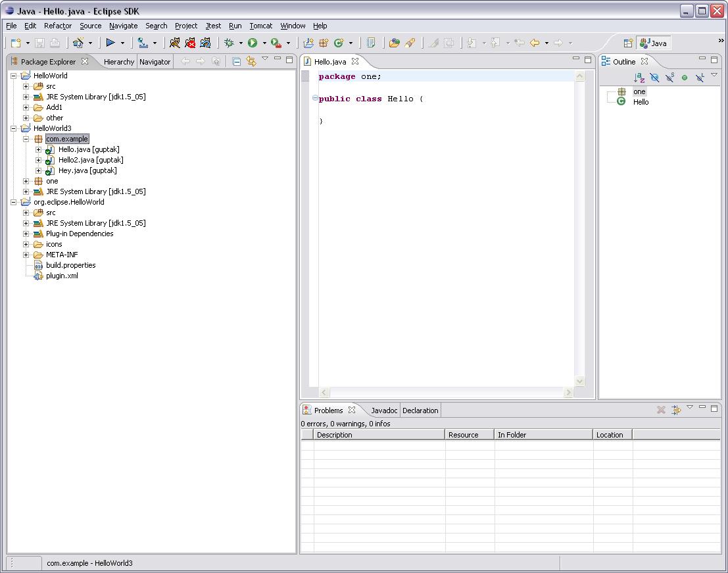Image resolution: width=728 pixels, height=573 pixels.
Task: Click the New Java Class icon
Action: [339, 43]
